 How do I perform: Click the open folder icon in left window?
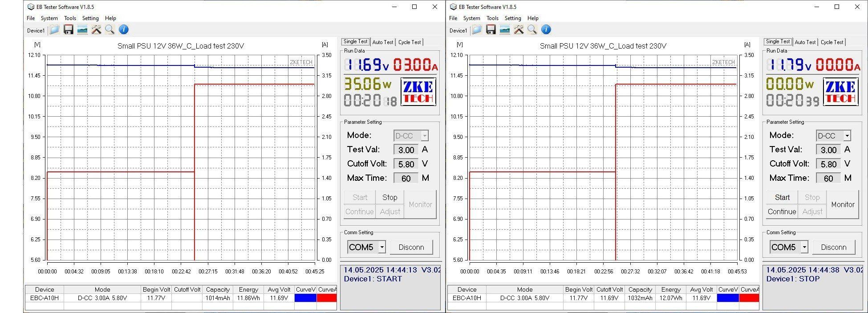(54, 30)
